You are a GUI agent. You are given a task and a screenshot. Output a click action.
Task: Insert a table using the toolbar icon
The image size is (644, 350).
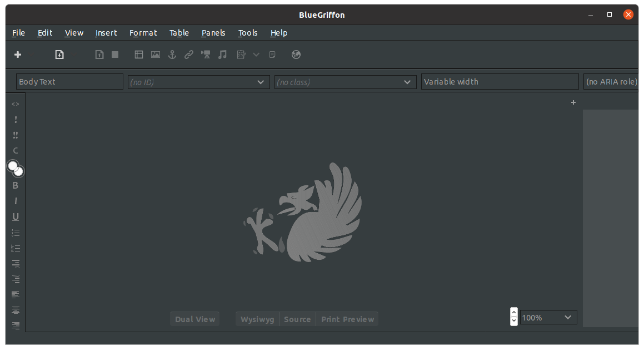coord(139,55)
